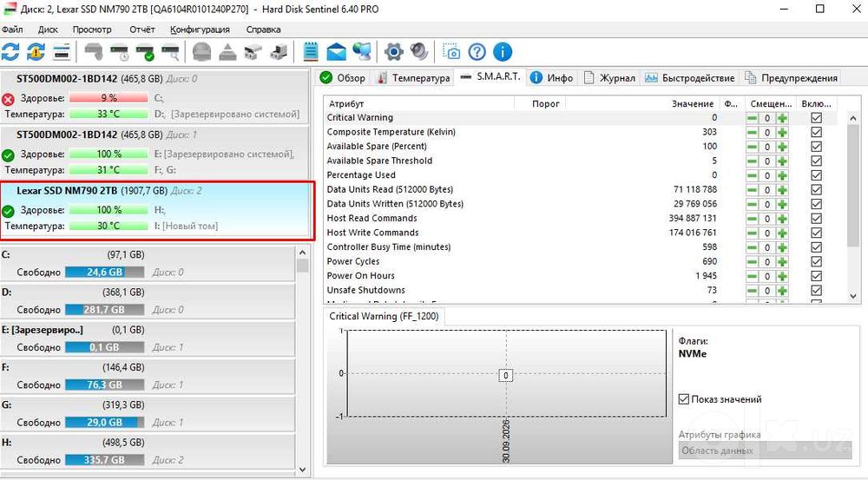Click the minus offset button for Power On Hours
The height and width of the screenshot is (480, 868).
[752, 276]
